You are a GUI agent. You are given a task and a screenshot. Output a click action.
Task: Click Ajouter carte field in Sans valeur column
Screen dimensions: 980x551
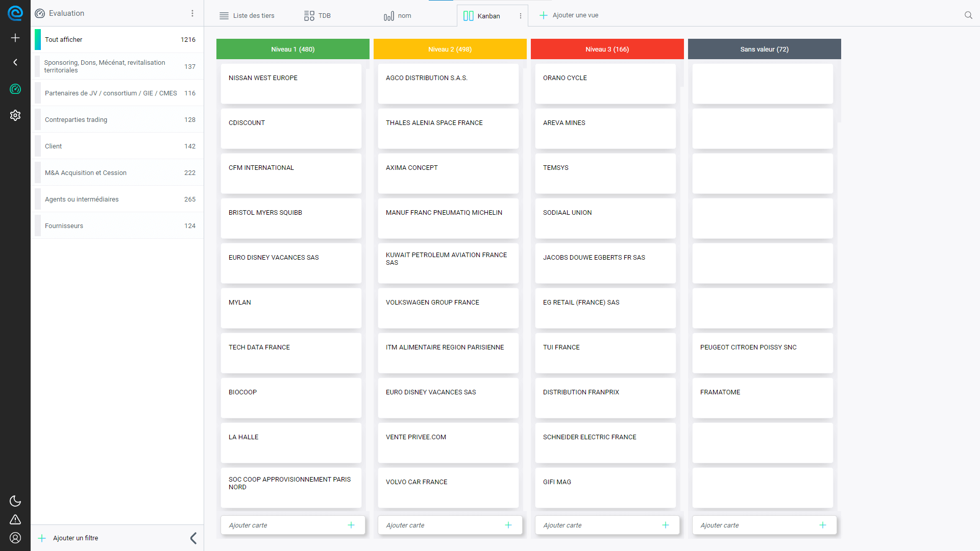pos(765,525)
